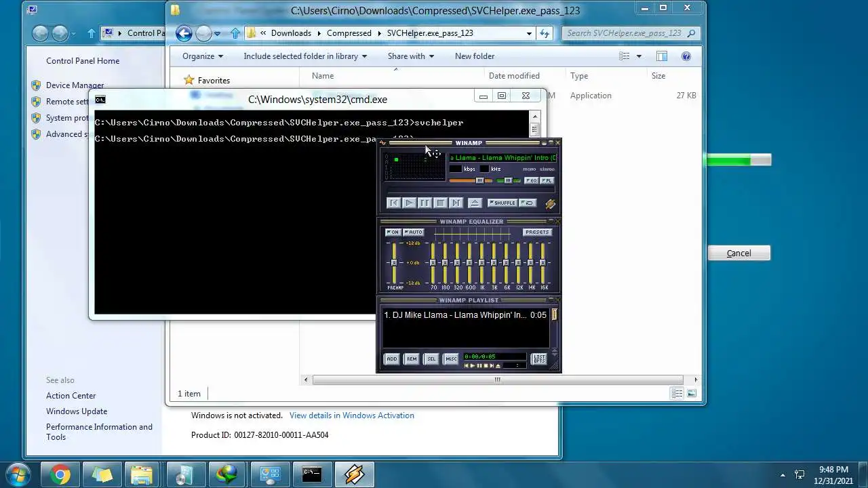Open Explorer help question mark icon
The image size is (868, 488).
(x=686, y=56)
